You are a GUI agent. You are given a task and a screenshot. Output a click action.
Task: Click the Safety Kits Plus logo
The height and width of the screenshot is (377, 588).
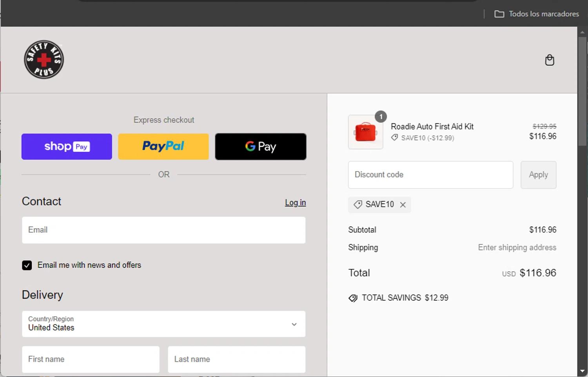44,60
